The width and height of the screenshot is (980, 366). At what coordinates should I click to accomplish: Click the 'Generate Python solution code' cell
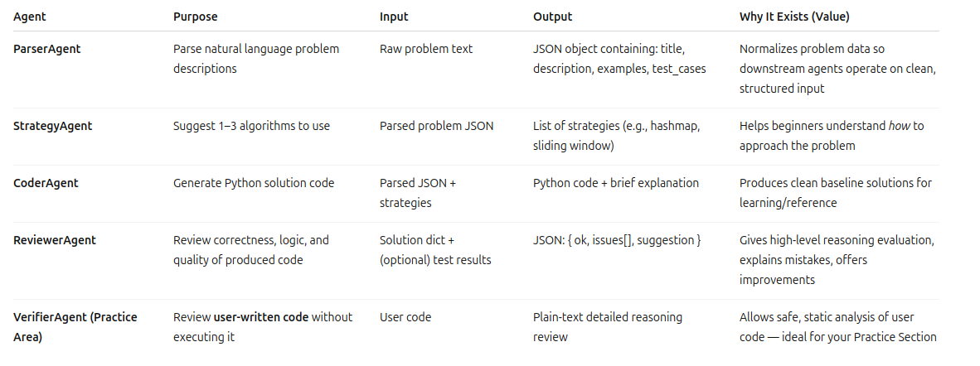point(254,183)
